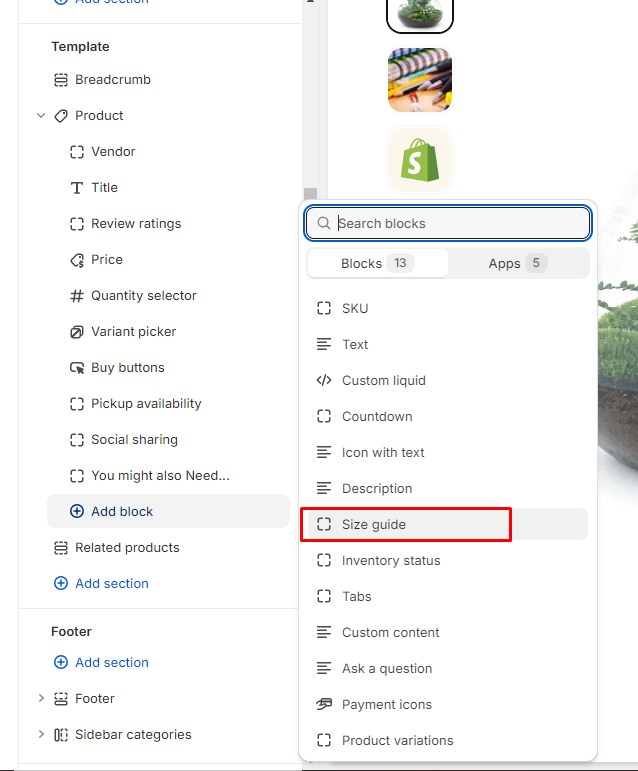
Task: Select the Shopify logo thumbnail
Action: pyautogui.click(x=420, y=160)
